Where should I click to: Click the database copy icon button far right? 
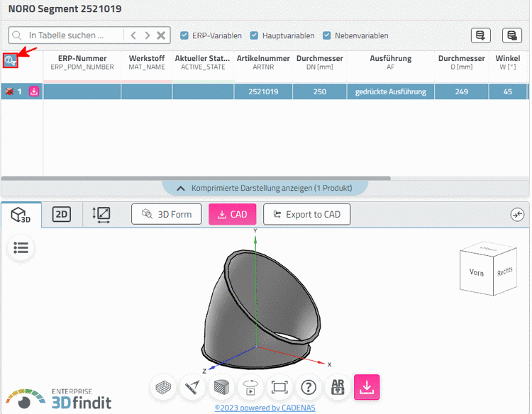click(511, 35)
